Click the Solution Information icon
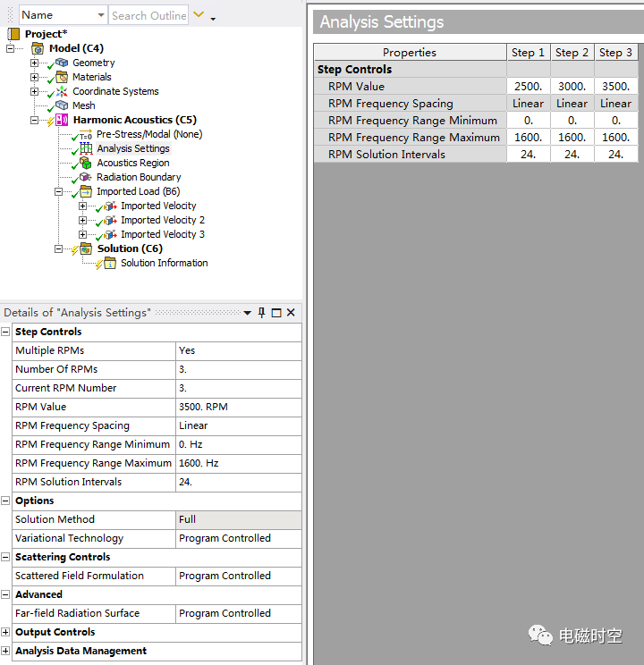The height and width of the screenshot is (665, 644). [x=110, y=263]
